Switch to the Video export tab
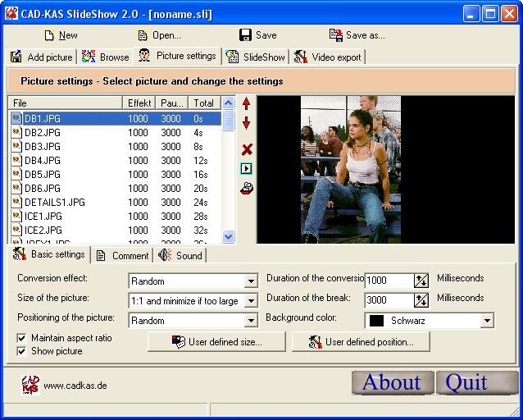 click(329, 57)
